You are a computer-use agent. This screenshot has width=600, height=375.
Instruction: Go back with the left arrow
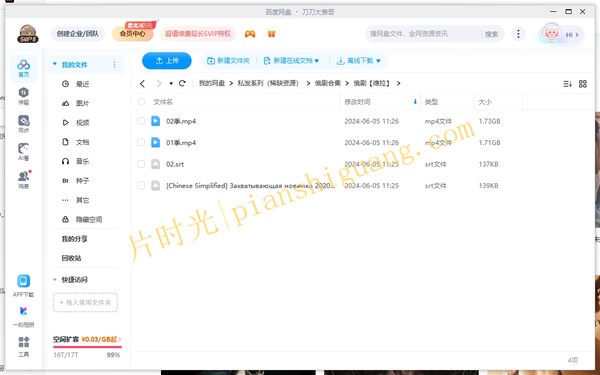point(142,83)
